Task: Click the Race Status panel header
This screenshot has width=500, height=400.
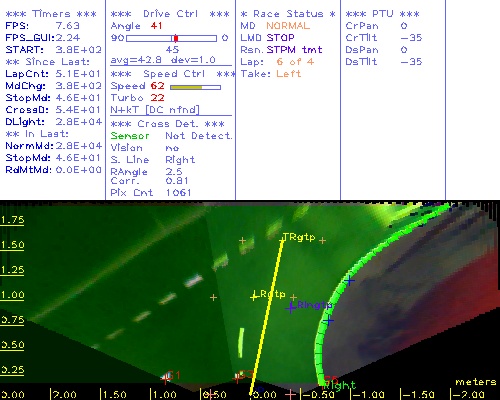Action: click(288, 14)
